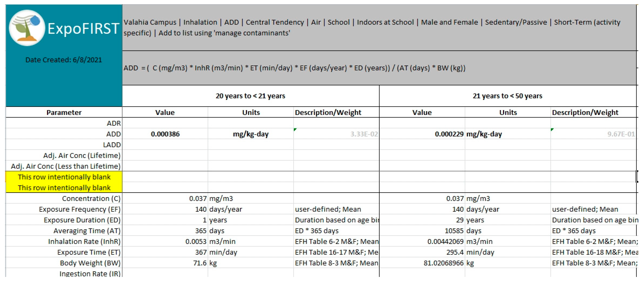Click the Date Created 6/8/2021 cell

click(63, 60)
